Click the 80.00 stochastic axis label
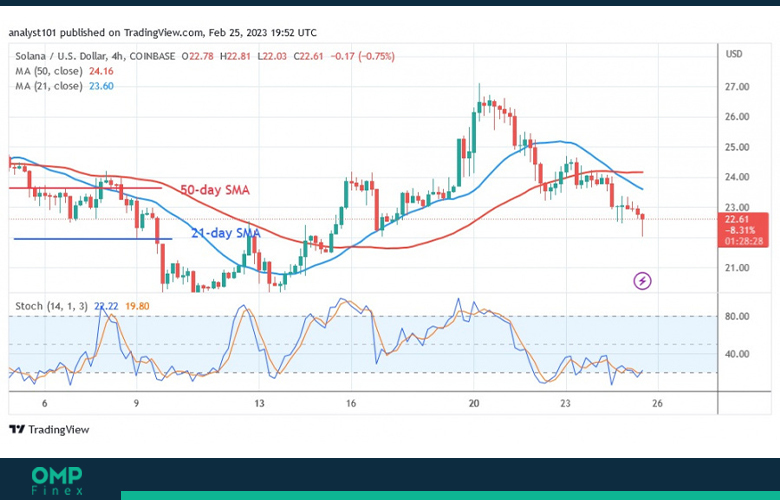780x500 pixels. (737, 316)
